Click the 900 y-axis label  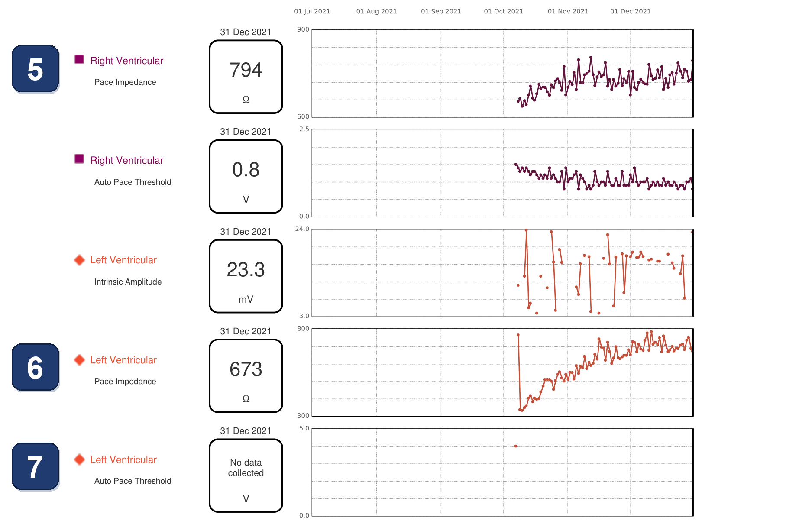coord(303,29)
